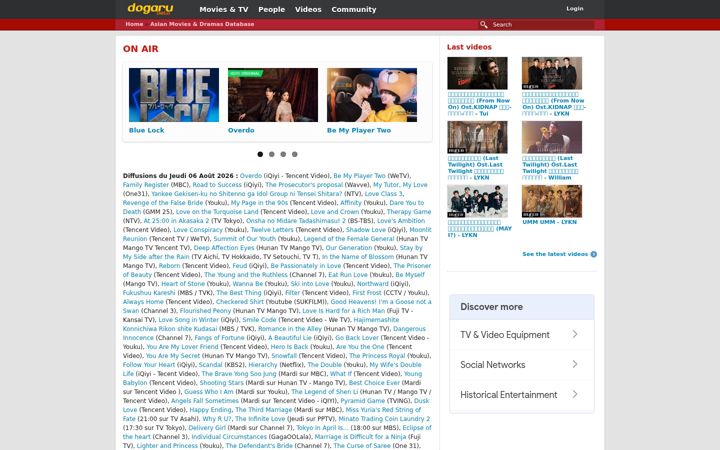
Task: Open the Twelve Letters link
Action: click(x=272, y=230)
